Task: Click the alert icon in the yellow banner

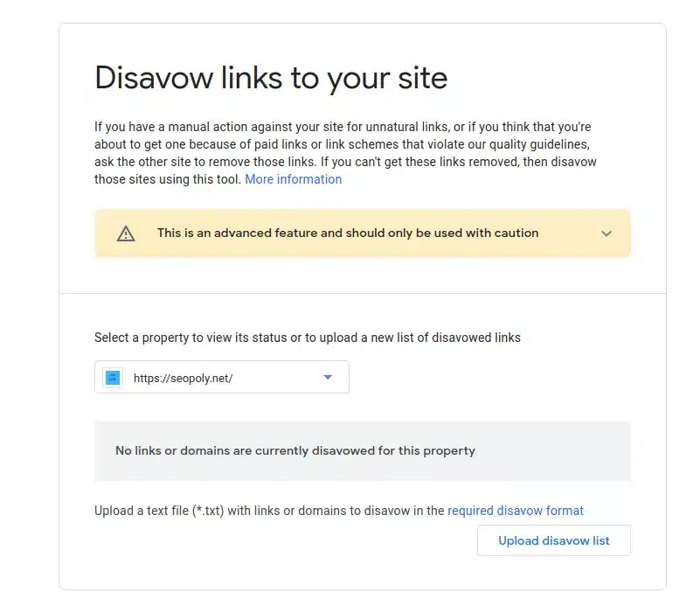Action: pos(126,233)
